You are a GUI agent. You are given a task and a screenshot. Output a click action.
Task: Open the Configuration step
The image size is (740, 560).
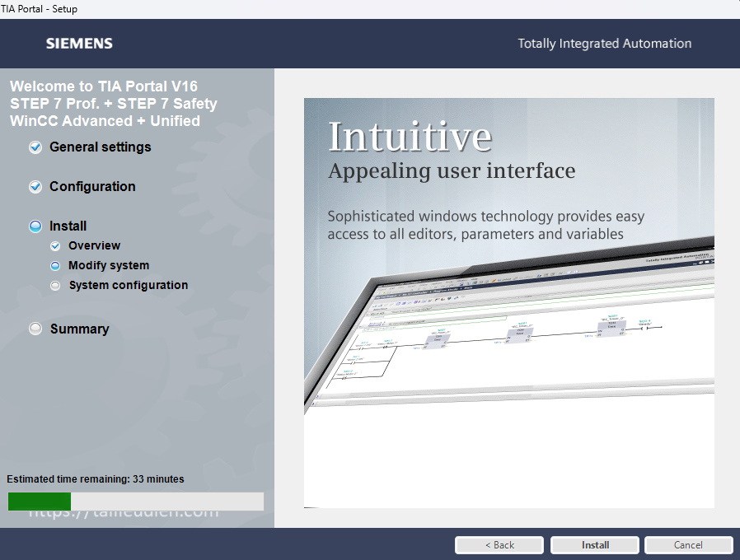(92, 187)
